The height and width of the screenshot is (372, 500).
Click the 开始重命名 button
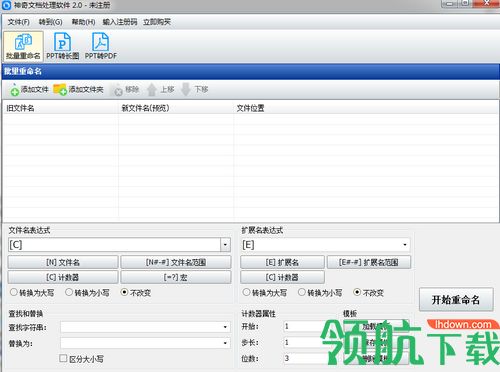point(456,300)
